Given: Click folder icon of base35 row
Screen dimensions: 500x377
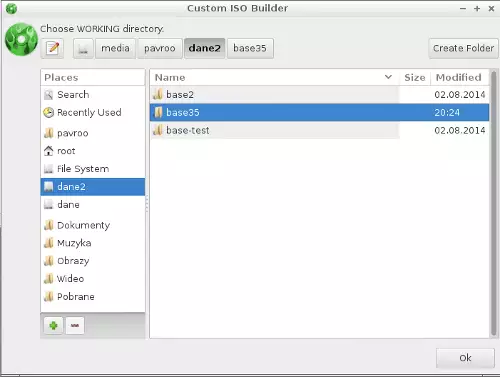Looking at the screenshot, I should [158, 112].
